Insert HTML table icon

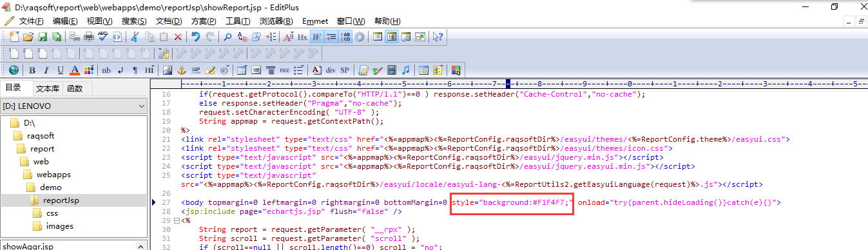(x=242, y=70)
